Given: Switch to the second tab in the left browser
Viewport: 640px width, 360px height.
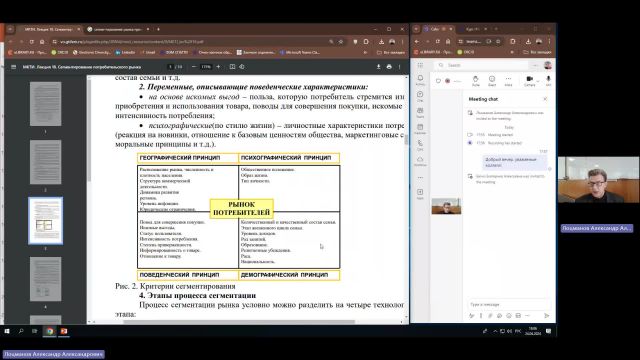Looking at the screenshot, I should point(118,29).
